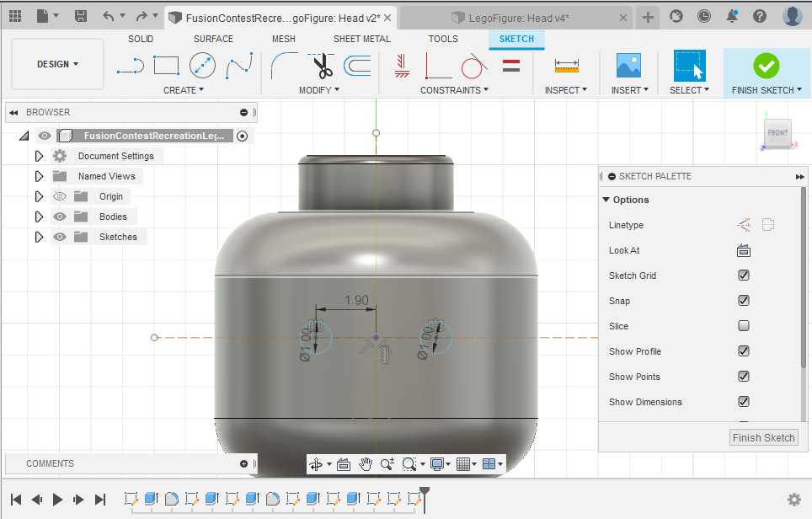This screenshot has width=812, height=519.
Task: Click the Orbit navigation tool
Action: tap(315, 464)
